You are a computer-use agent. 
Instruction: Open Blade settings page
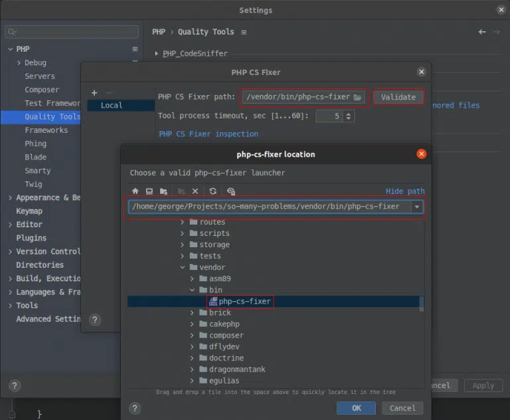pyautogui.click(x=35, y=157)
